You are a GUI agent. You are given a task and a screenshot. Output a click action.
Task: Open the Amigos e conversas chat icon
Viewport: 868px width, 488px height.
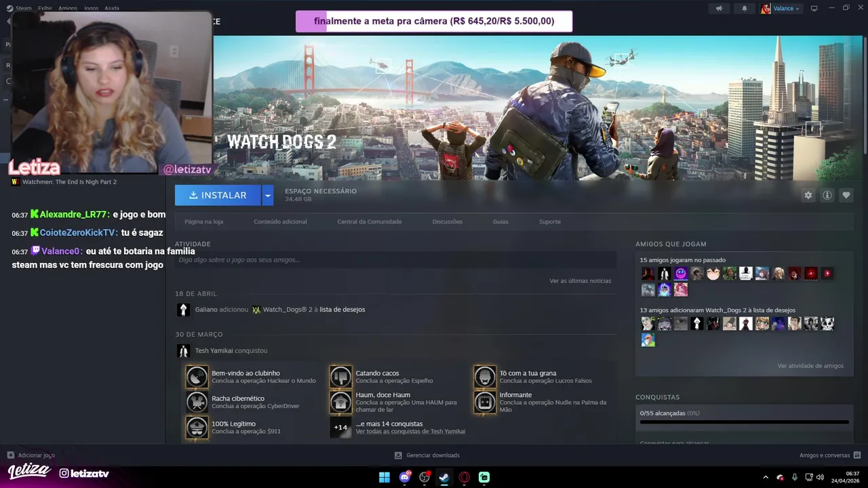[x=857, y=455]
